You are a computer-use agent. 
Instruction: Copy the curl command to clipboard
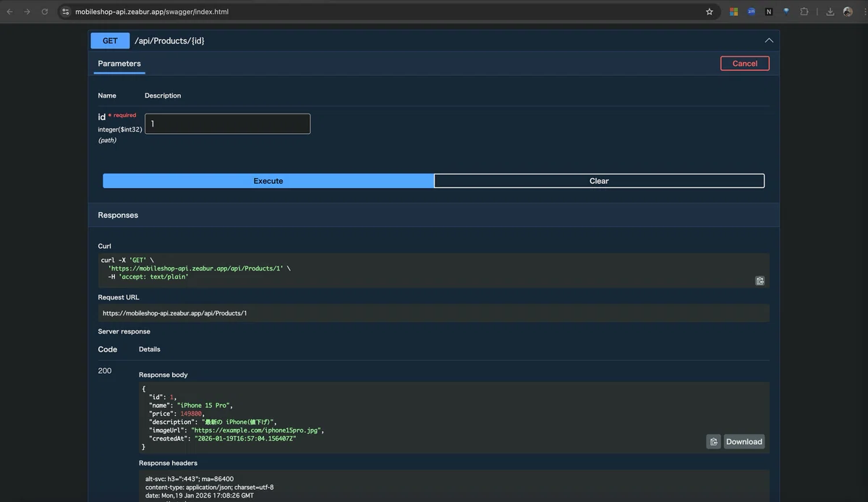759,281
